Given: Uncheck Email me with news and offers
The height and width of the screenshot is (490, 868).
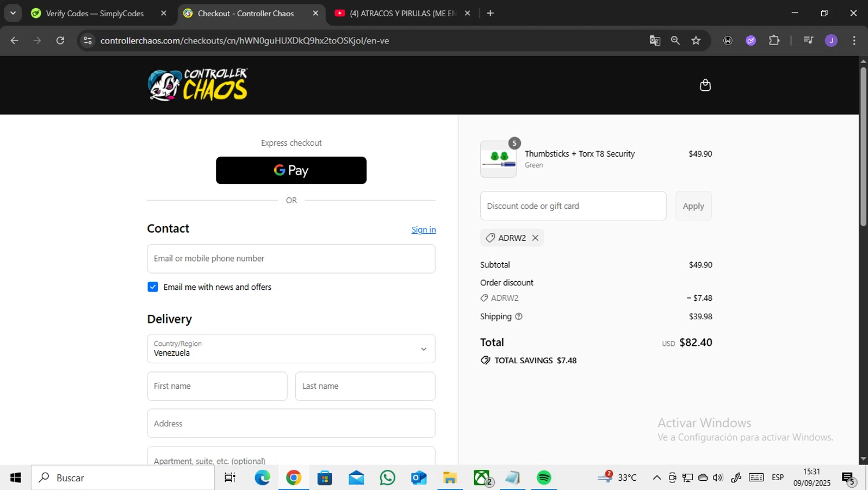Looking at the screenshot, I should 153,287.
